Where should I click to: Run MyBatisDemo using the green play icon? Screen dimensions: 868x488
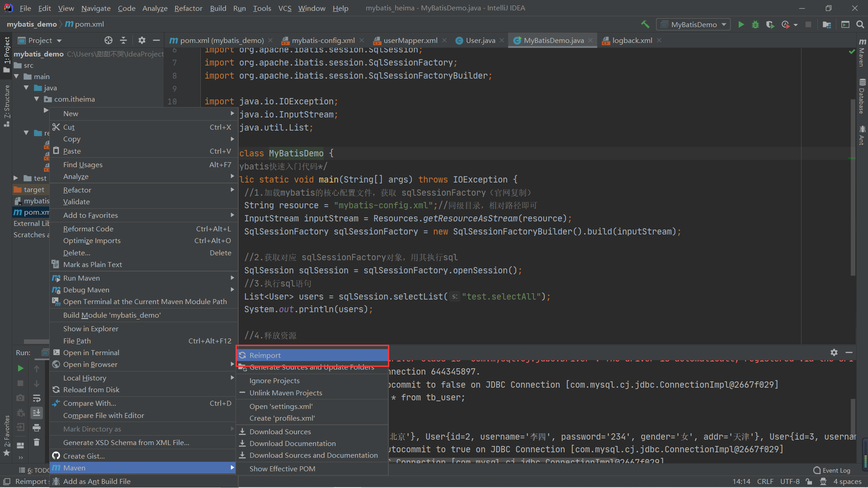click(x=741, y=24)
